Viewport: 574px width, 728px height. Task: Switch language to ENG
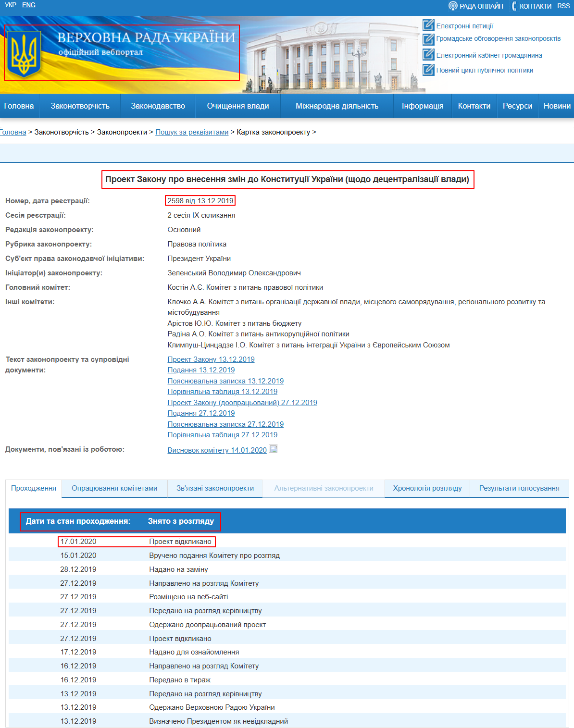pos(29,5)
